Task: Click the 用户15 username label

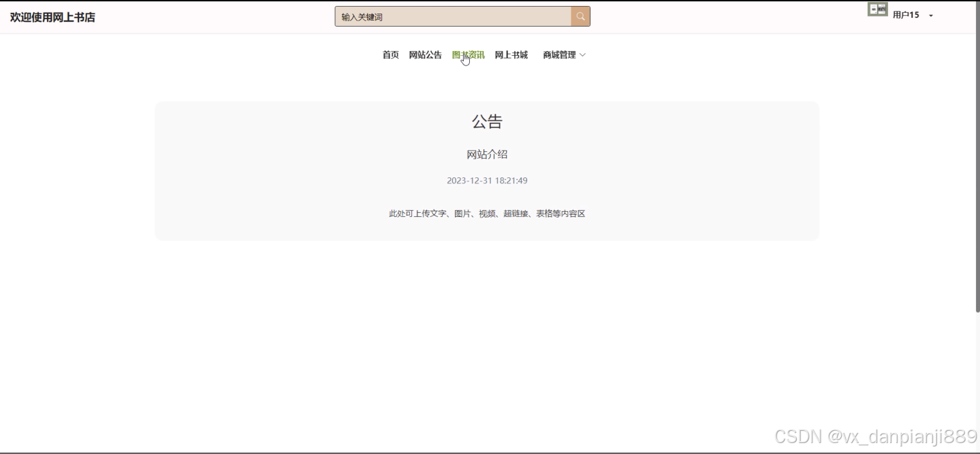Action: [906, 15]
